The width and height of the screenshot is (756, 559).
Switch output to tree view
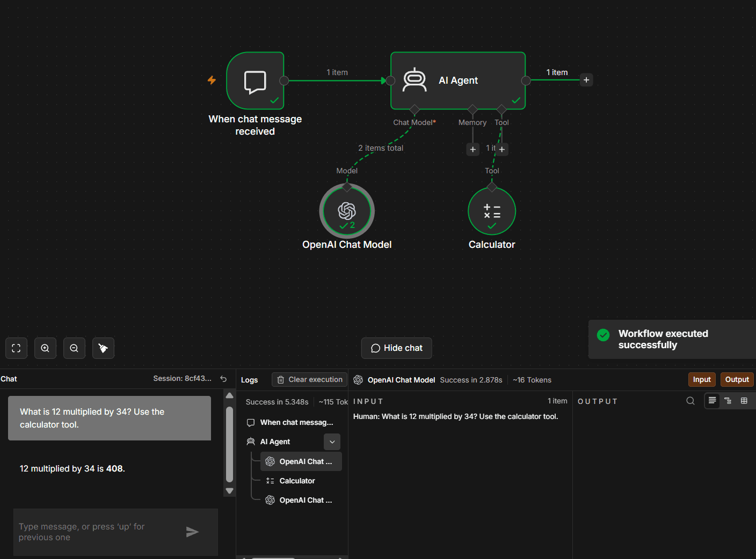[728, 401]
